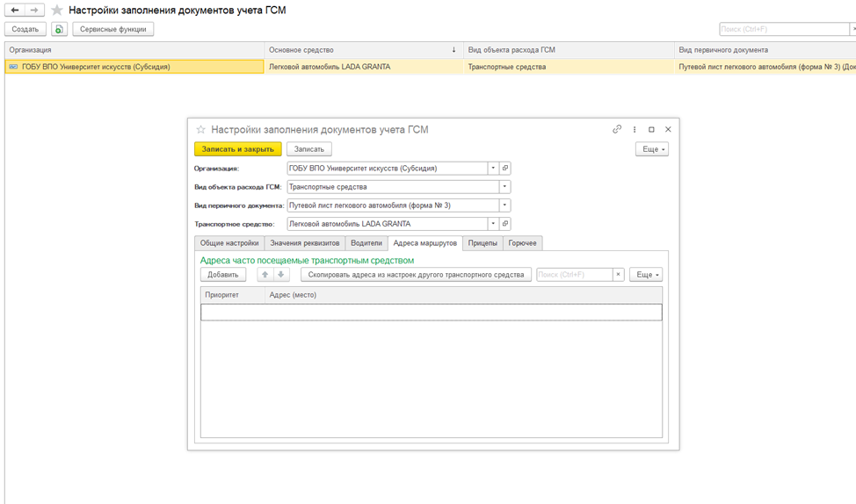
Task: Expand the Вид первичного документа dropdown
Action: click(504, 205)
